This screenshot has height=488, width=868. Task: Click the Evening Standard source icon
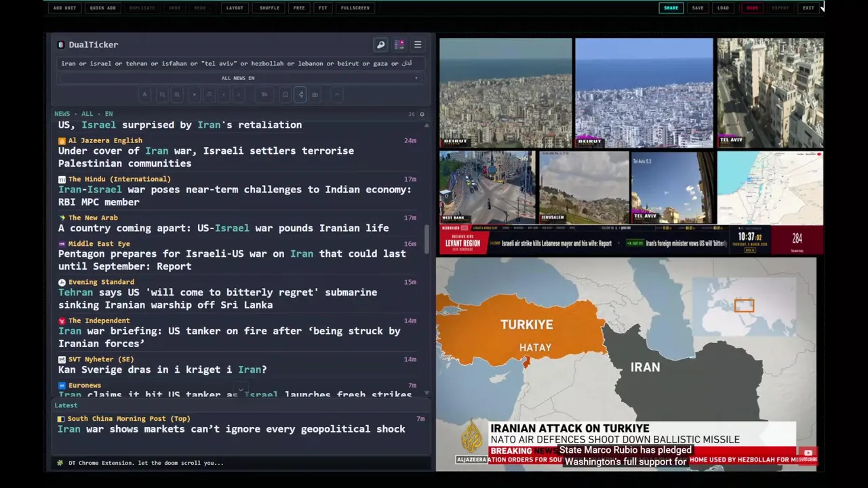tap(62, 283)
